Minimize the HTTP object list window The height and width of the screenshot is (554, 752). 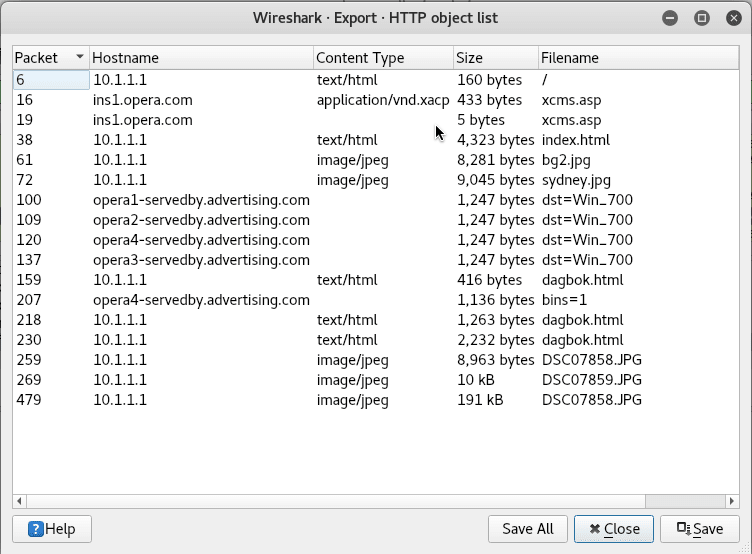click(670, 18)
